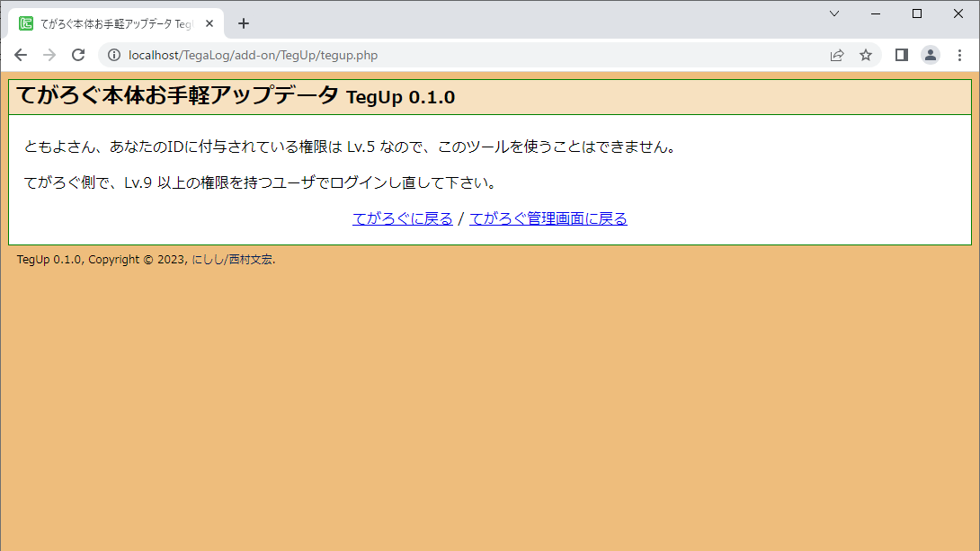Close the てがろぐ本体お手軽アップデータ tab
This screenshot has width=980, height=551.
(209, 23)
